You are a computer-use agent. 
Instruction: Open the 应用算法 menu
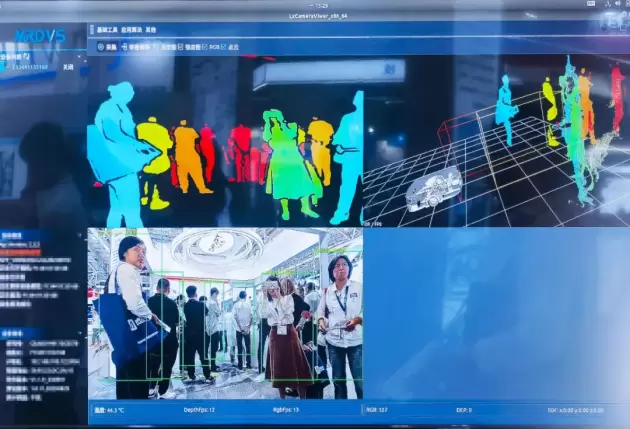click(x=125, y=30)
